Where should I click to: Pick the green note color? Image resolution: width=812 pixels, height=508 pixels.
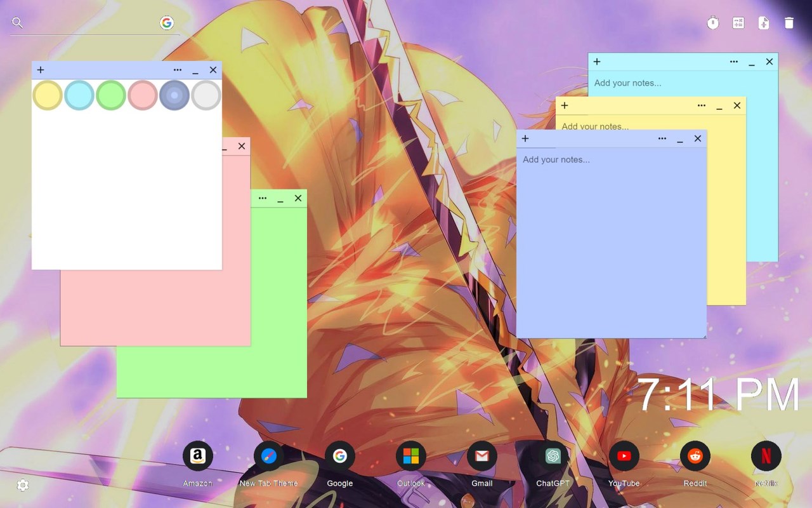pyautogui.click(x=111, y=95)
